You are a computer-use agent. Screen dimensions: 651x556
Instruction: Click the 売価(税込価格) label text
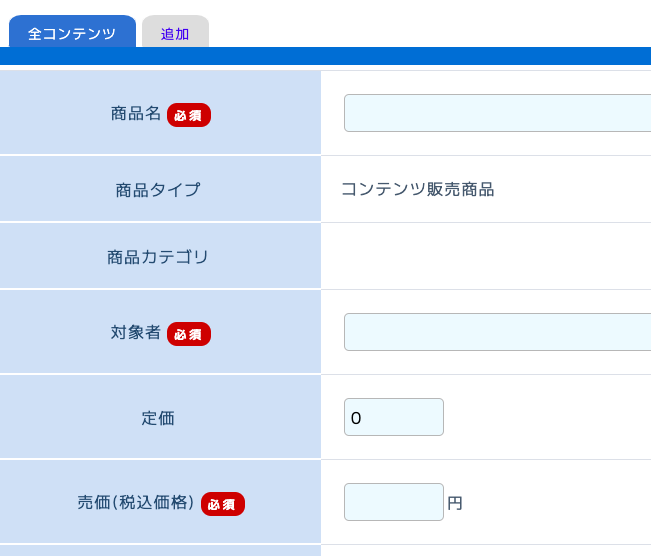coord(136,503)
